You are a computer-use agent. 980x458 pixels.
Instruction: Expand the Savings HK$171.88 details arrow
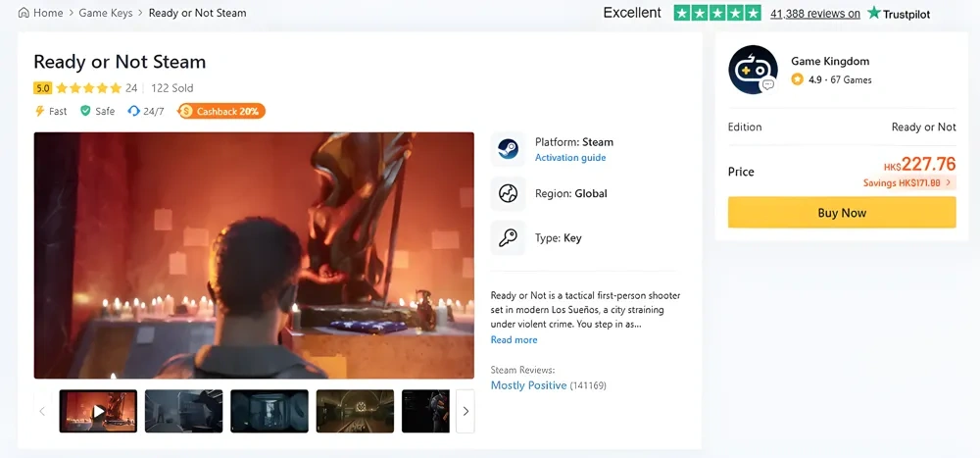tap(949, 183)
